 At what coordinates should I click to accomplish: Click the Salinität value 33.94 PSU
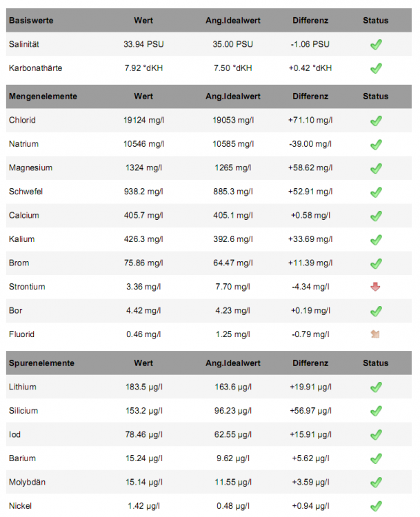(143, 44)
